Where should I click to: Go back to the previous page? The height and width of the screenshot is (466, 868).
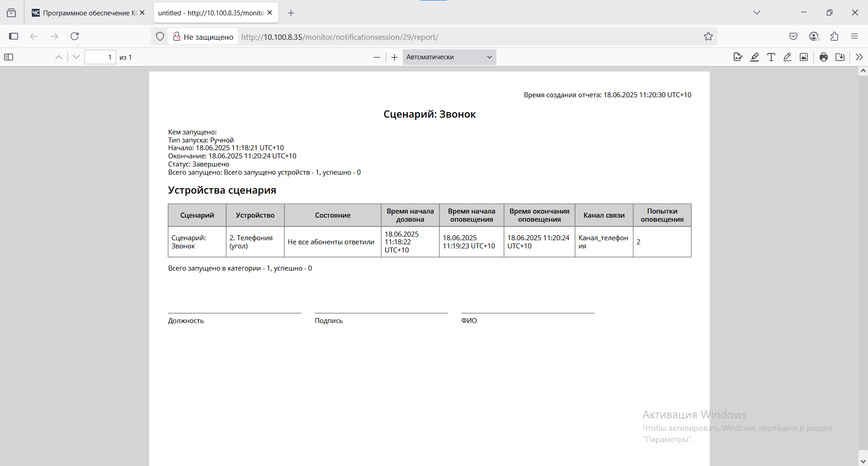[34, 36]
